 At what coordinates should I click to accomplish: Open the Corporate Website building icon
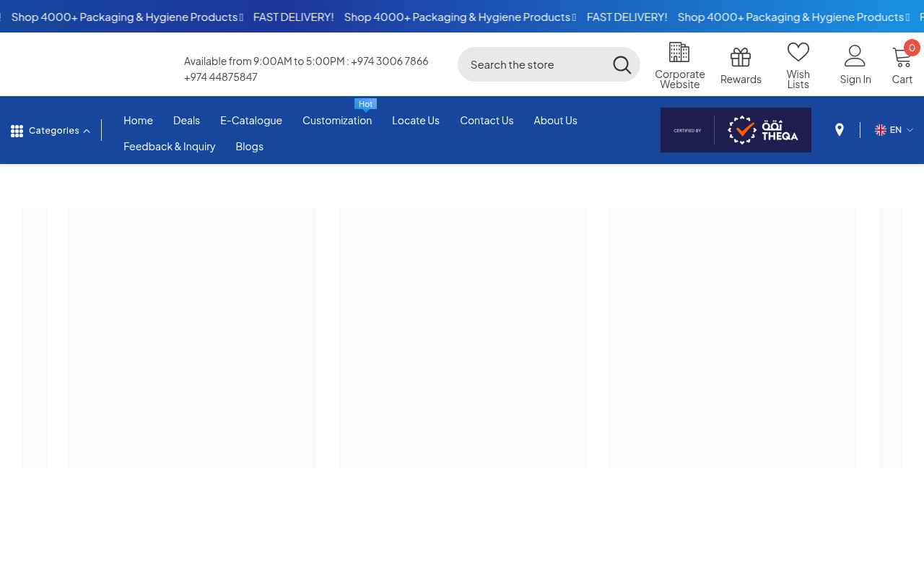[x=679, y=52]
